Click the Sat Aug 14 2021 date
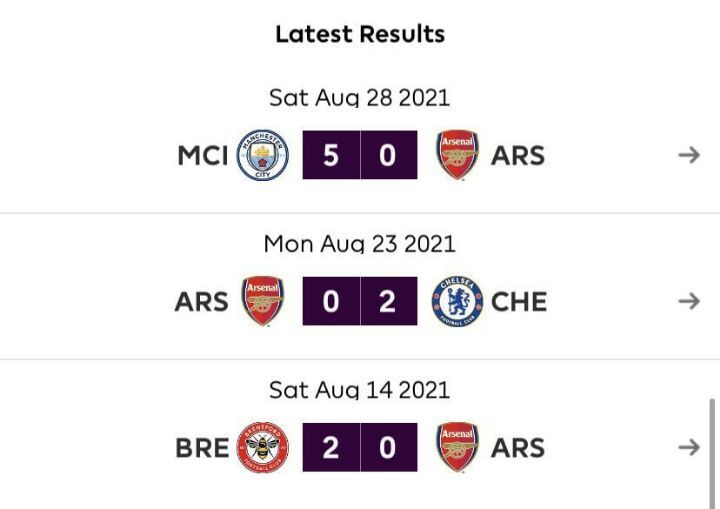This screenshot has width=720, height=509. [359, 390]
